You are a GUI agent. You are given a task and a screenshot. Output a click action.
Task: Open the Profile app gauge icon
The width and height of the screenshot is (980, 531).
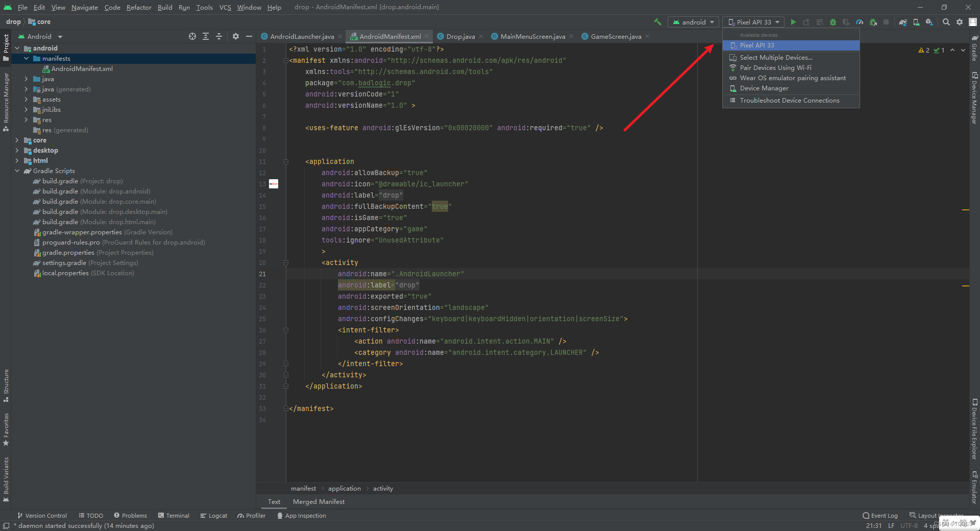[x=860, y=22]
